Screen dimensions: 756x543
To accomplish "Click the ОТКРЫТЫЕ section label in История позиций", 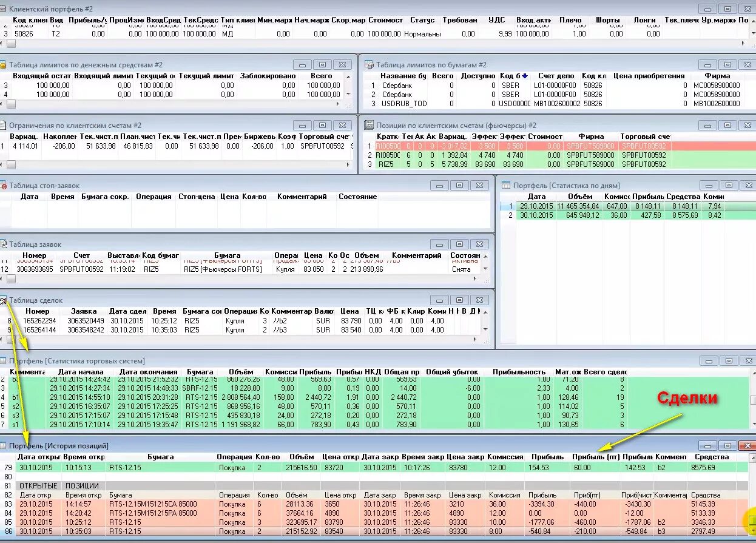I will [x=38, y=486].
